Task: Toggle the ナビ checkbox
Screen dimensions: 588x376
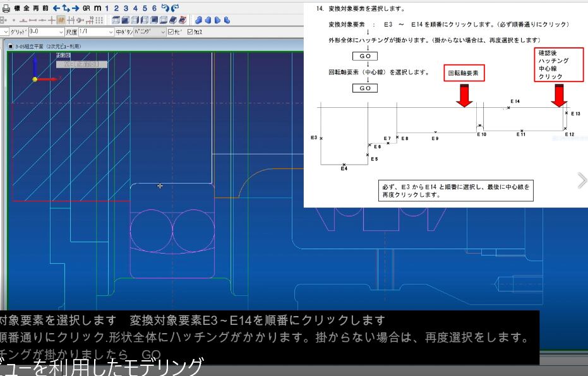Action: point(171,32)
